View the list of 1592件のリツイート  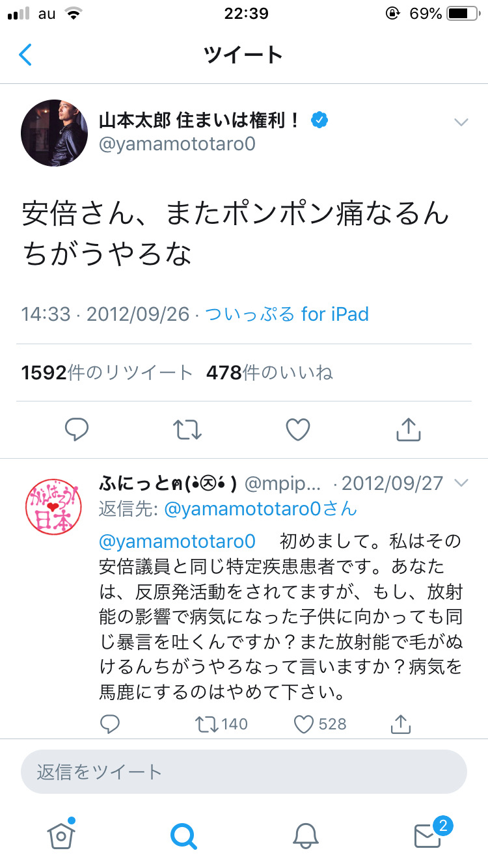pyautogui.click(x=107, y=372)
